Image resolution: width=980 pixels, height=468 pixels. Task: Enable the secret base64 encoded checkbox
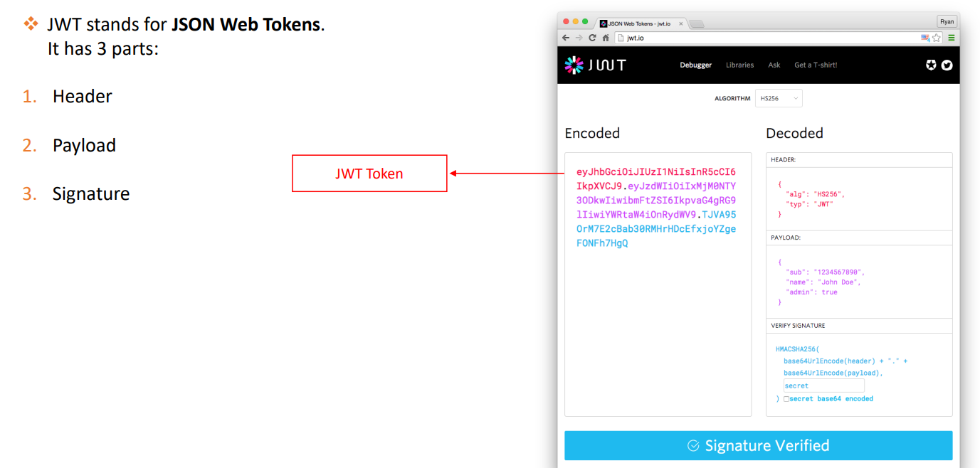coord(786,399)
